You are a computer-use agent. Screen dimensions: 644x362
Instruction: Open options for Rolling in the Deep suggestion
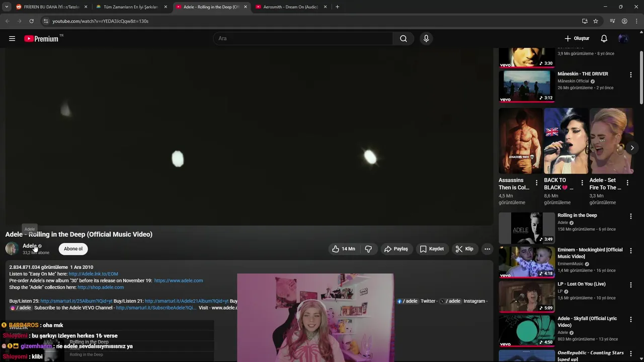point(630,216)
